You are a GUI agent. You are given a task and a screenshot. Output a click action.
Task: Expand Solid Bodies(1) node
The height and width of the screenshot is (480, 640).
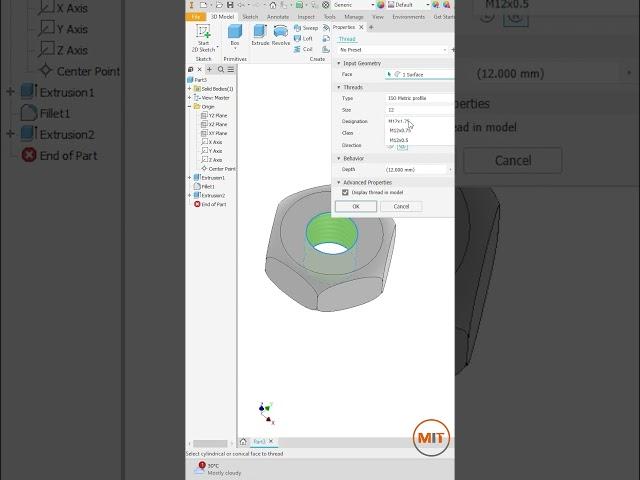tap(189, 89)
